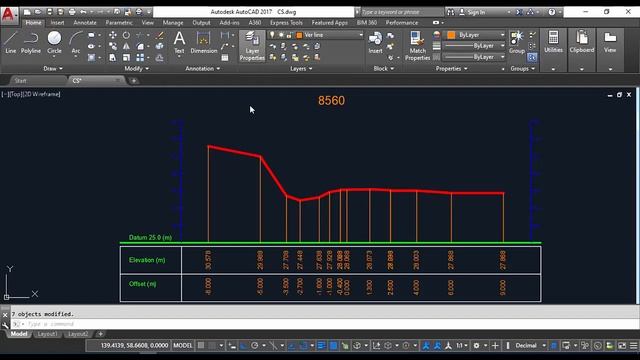Expand the Draw panel
This screenshot has height=360, width=640.
click(53, 69)
